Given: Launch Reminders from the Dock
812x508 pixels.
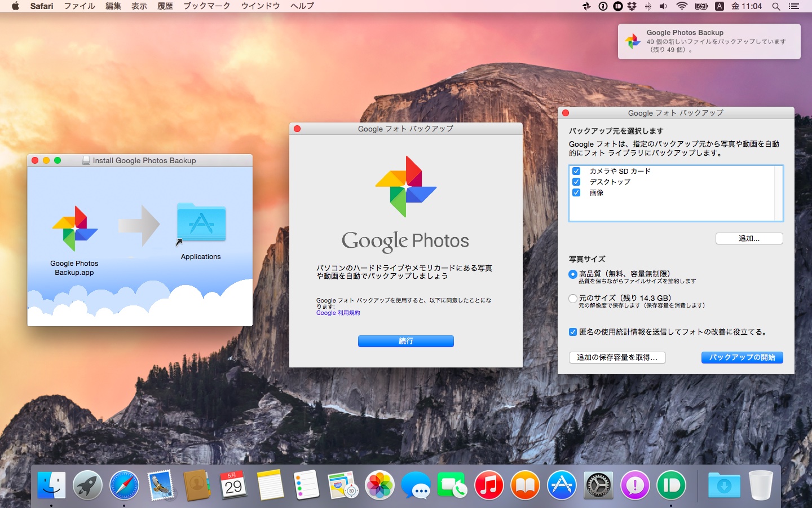Looking at the screenshot, I should [x=307, y=485].
